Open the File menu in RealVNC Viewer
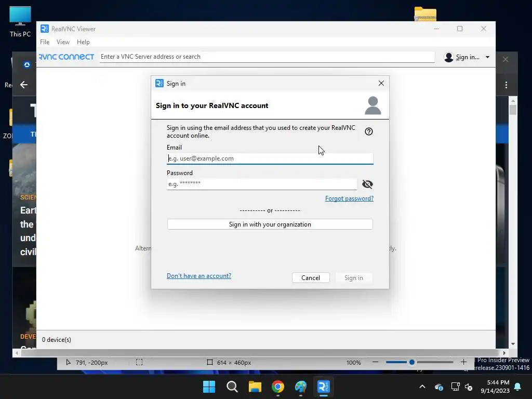Viewport: 532px width, 399px height. tap(45, 42)
